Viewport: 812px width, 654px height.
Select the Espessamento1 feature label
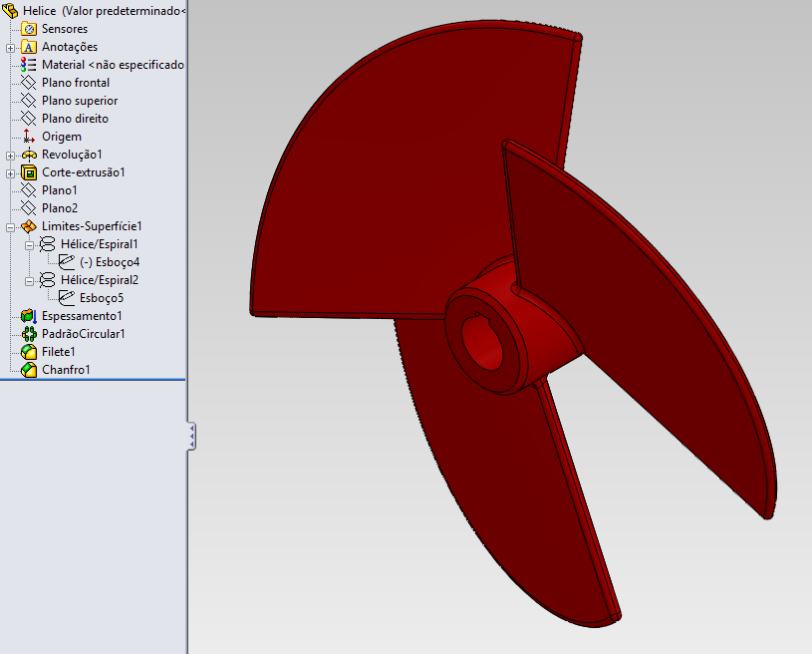pos(82,316)
